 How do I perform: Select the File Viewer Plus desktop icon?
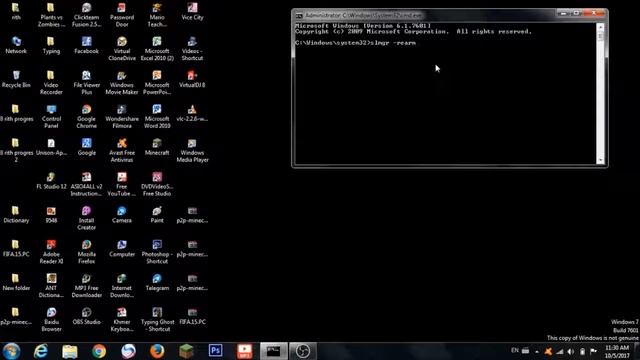86,82
